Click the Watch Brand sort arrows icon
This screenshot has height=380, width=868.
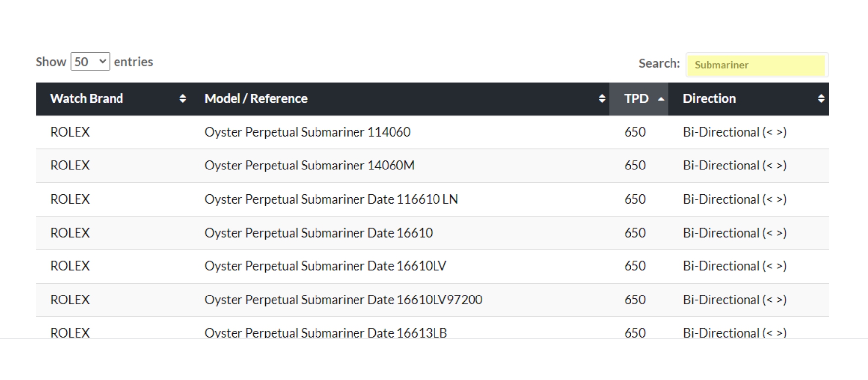tap(182, 99)
